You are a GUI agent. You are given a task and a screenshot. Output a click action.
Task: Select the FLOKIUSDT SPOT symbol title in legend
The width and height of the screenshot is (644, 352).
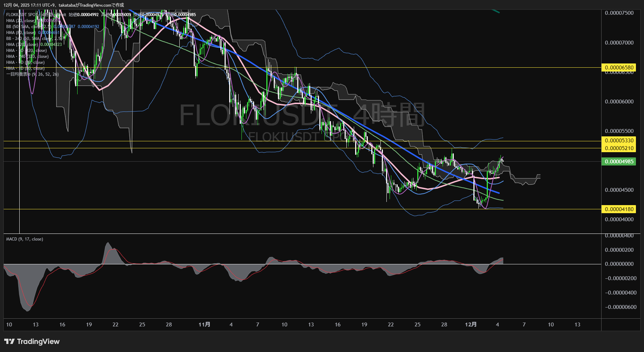point(22,15)
